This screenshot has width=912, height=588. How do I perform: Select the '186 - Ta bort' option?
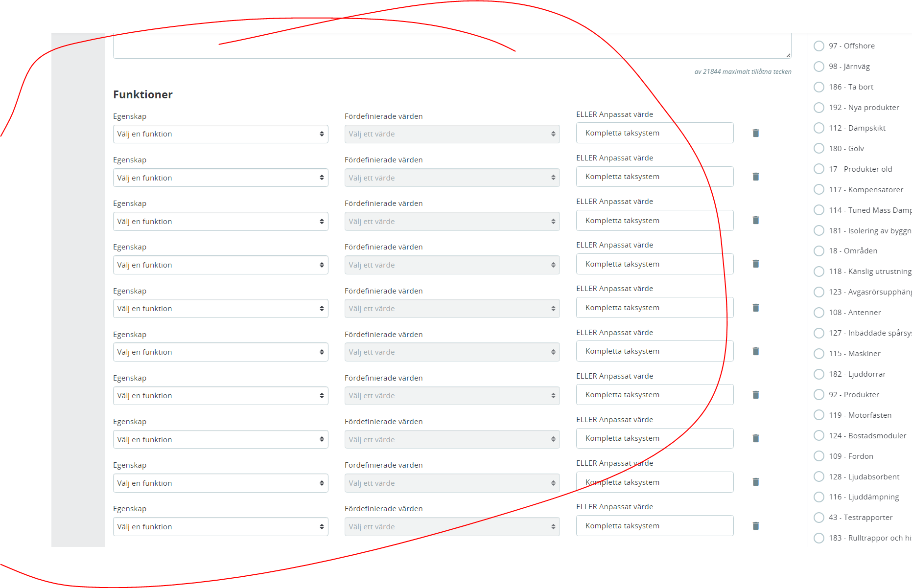[x=819, y=87]
